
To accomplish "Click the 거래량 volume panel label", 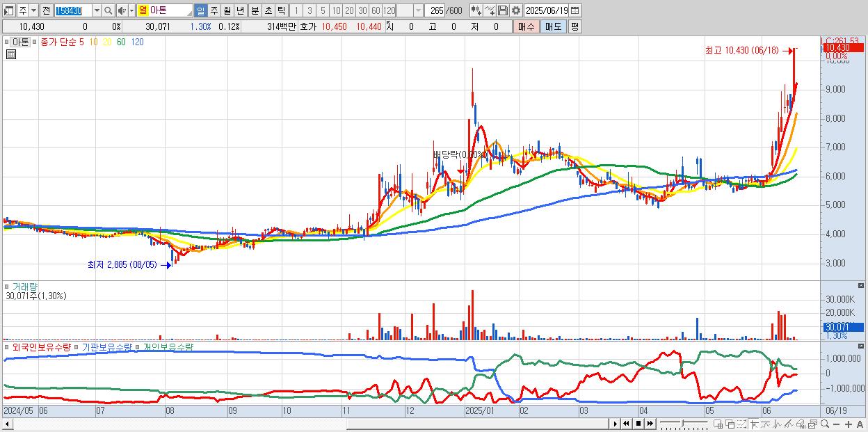I will coord(24,286).
